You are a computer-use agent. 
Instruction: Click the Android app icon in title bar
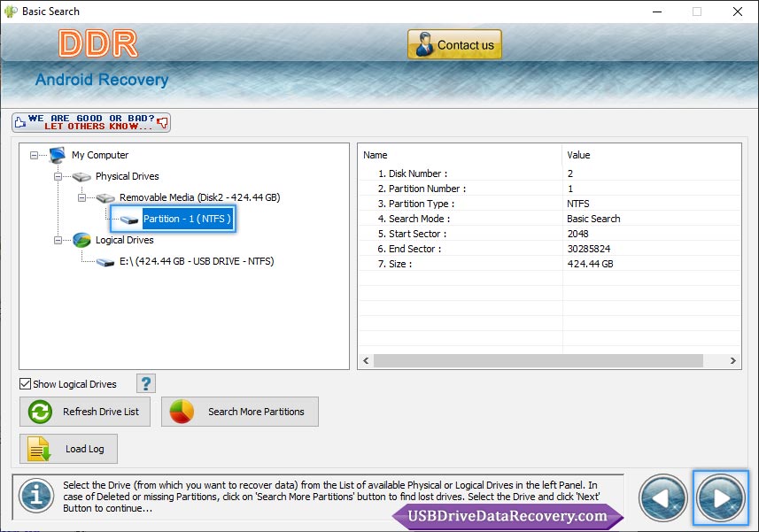[x=10, y=12]
